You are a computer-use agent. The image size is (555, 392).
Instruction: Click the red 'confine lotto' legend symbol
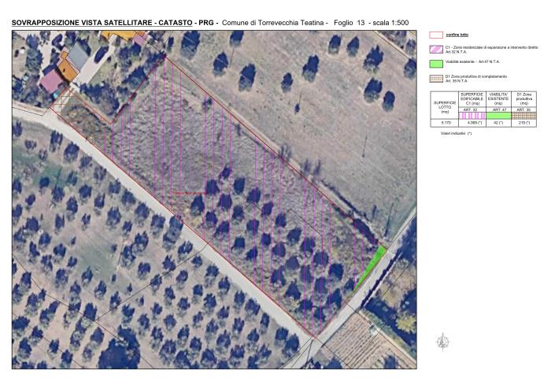435,35
